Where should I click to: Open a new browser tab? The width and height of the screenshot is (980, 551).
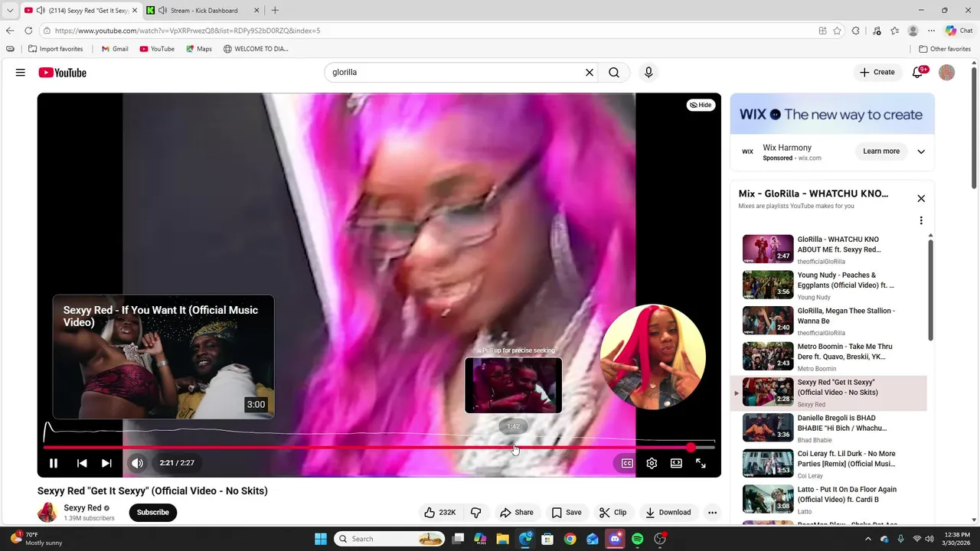coord(275,11)
